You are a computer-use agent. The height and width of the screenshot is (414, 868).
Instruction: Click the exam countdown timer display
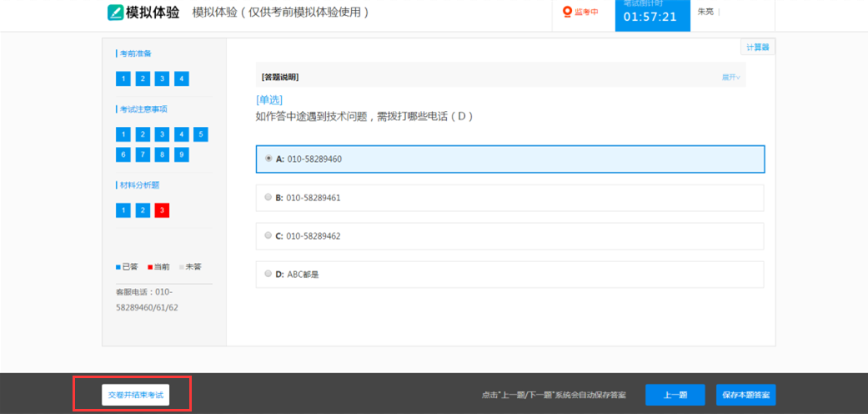click(x=650, y=17)
